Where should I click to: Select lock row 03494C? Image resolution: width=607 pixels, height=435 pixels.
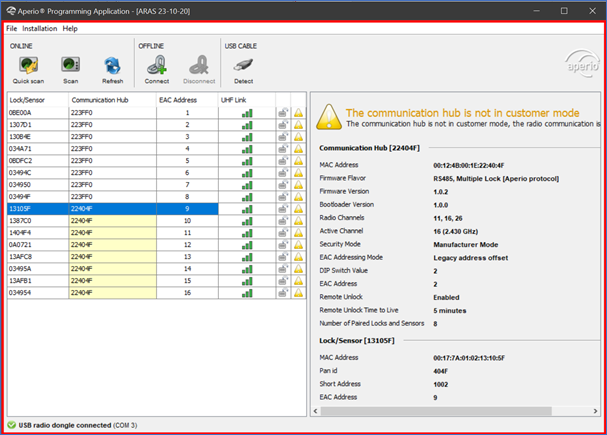(156, 173)
